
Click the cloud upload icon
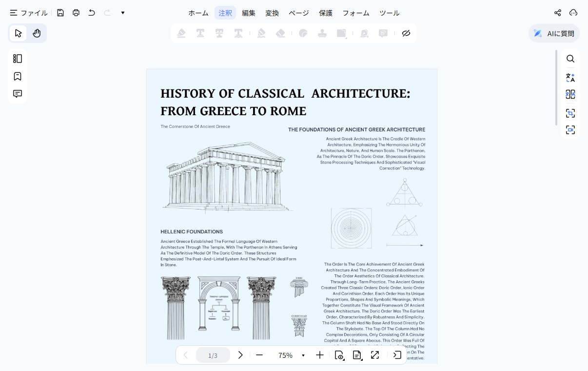coord(573,13)
